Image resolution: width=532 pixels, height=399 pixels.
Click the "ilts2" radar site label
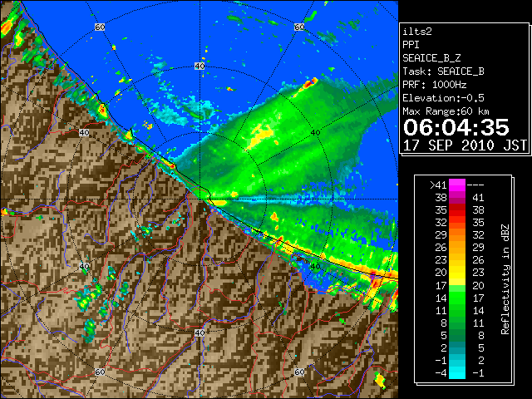click(417, 32)
